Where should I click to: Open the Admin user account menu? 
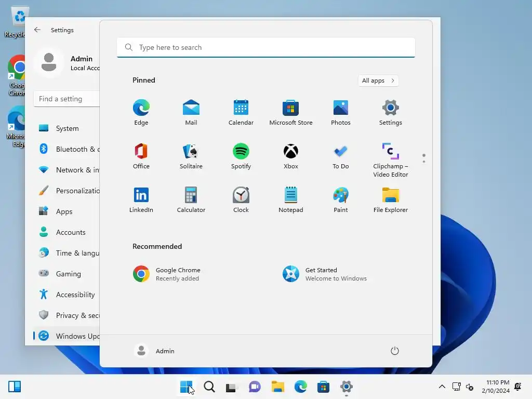(155, 351)
